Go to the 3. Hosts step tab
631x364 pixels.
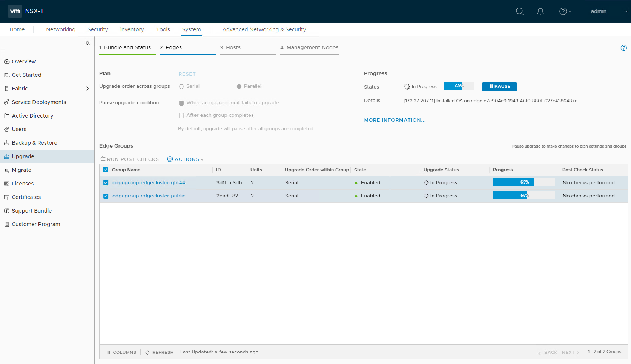[x=230, y=47]
